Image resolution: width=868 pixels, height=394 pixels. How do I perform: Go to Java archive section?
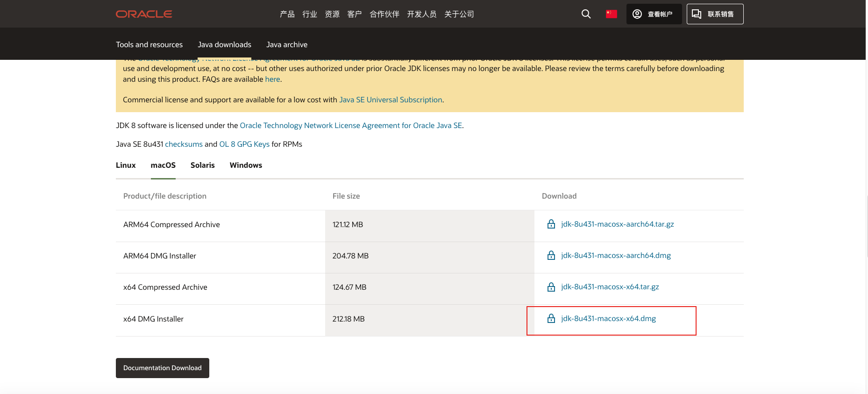tap(287, 44)
